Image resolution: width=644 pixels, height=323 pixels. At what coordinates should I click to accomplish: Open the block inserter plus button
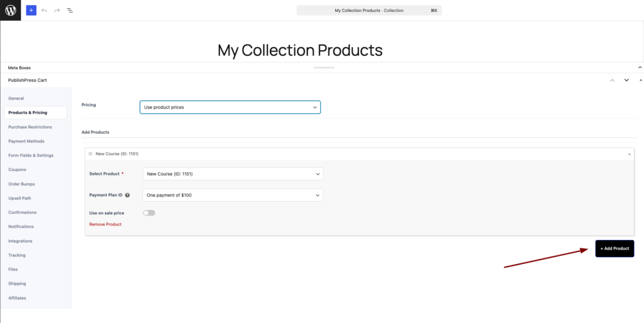tap(31, 10)
